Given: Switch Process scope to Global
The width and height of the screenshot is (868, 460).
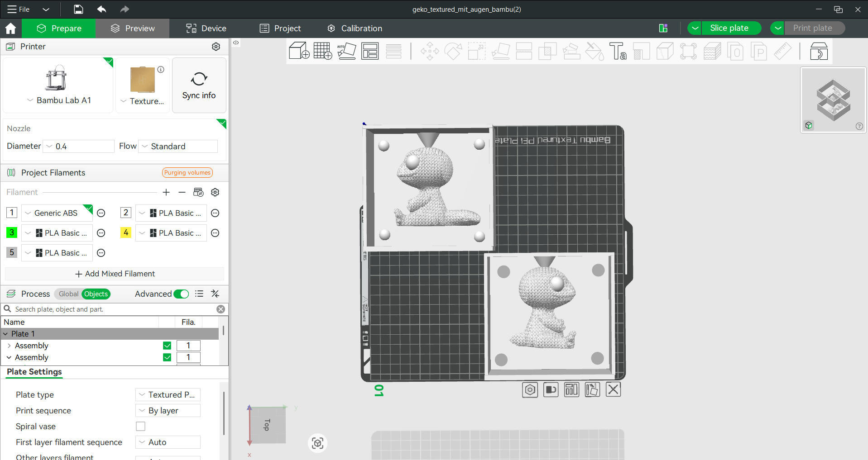Looking at the screenshot, I should tap(68, 294).
